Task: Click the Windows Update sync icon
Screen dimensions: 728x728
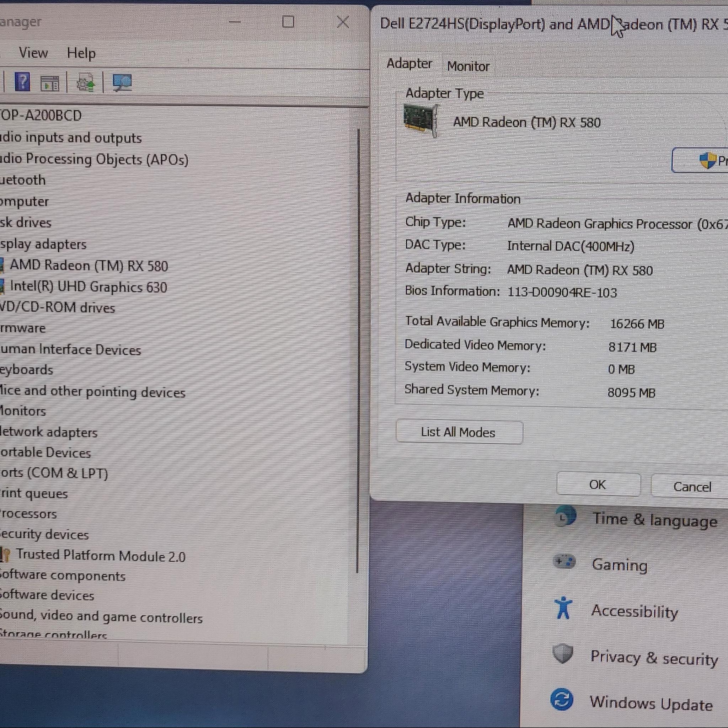Action: 561,699
